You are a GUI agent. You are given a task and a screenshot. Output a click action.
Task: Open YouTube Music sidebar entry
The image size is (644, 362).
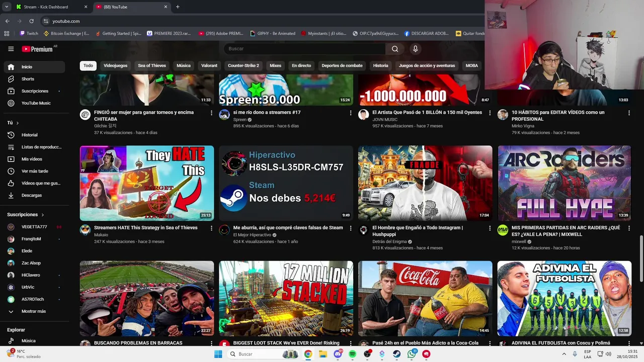tap(34, 103)
